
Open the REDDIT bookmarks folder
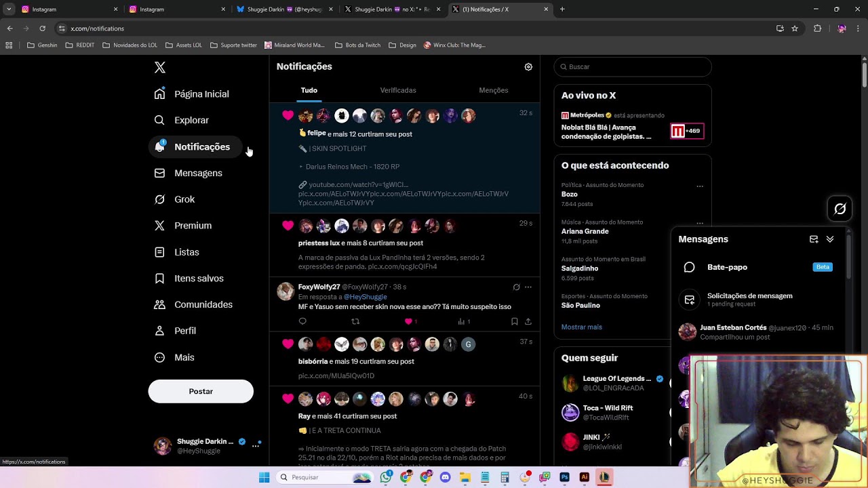click(80, 45)
